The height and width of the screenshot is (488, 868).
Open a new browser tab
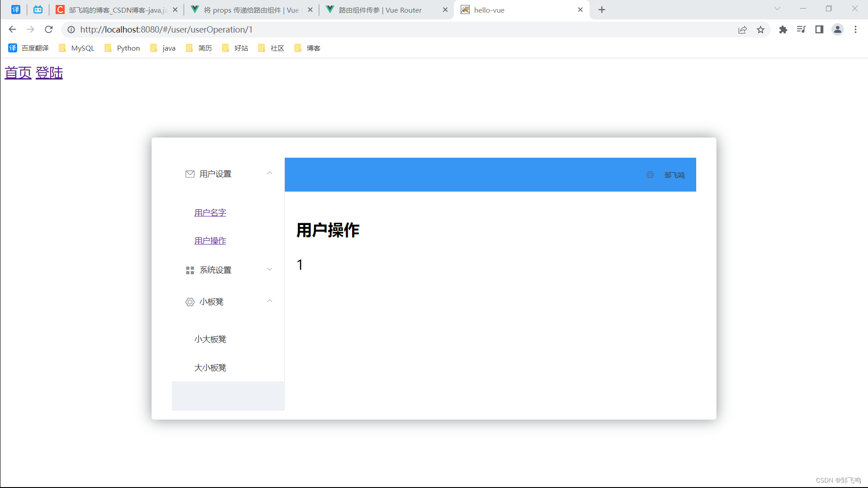[602, 10]
